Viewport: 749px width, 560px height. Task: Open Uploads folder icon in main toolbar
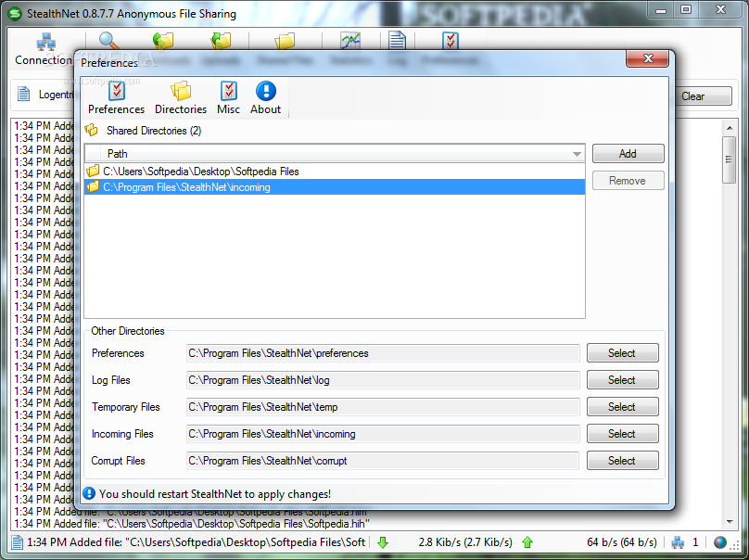pyautogui.click(x=221, y=41)
